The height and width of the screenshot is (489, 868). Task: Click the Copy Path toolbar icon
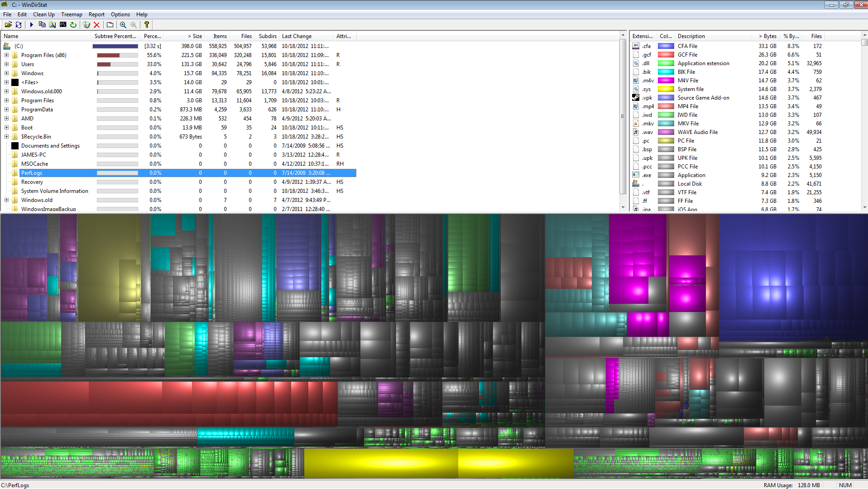[x=42, y=25]
